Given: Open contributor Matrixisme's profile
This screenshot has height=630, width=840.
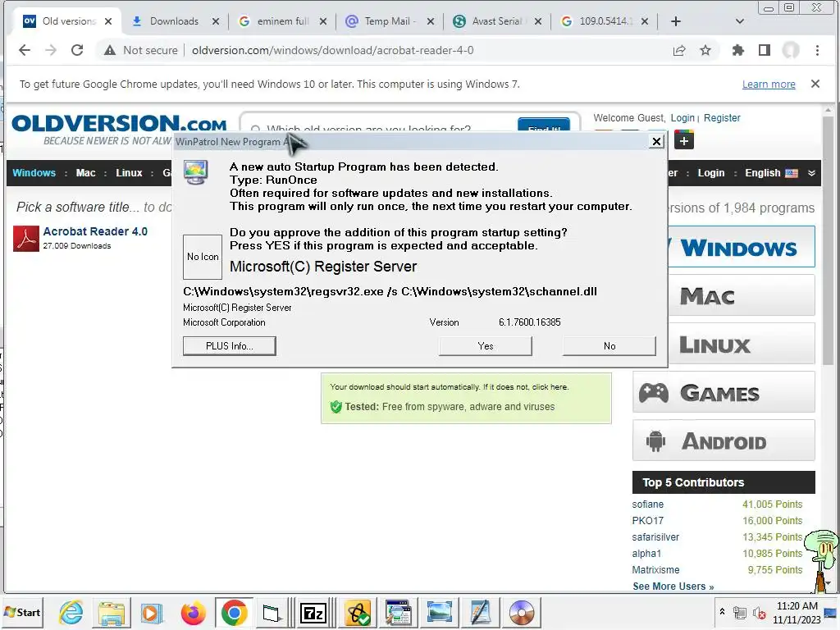Looking at the screenshot, I should point(655,570).
